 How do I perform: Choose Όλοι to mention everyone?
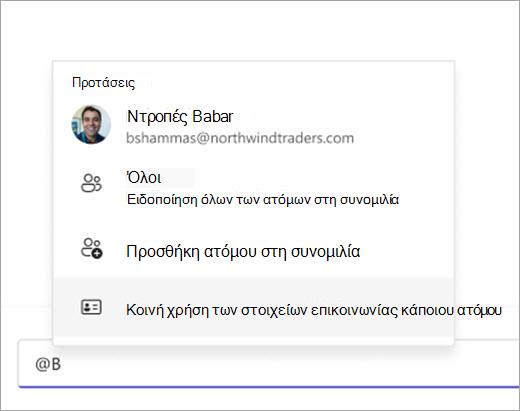point(144,178)
